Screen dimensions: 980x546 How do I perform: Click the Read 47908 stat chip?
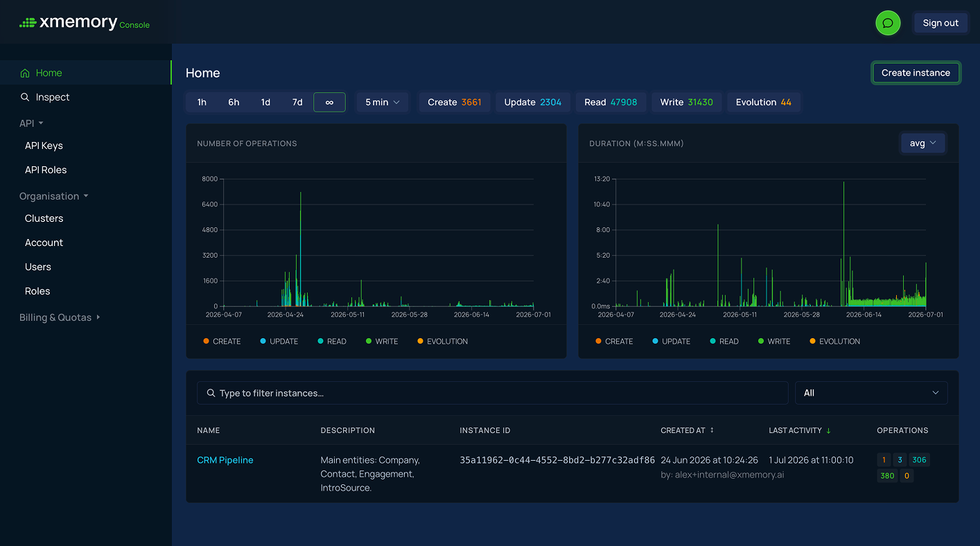[611, 102]
